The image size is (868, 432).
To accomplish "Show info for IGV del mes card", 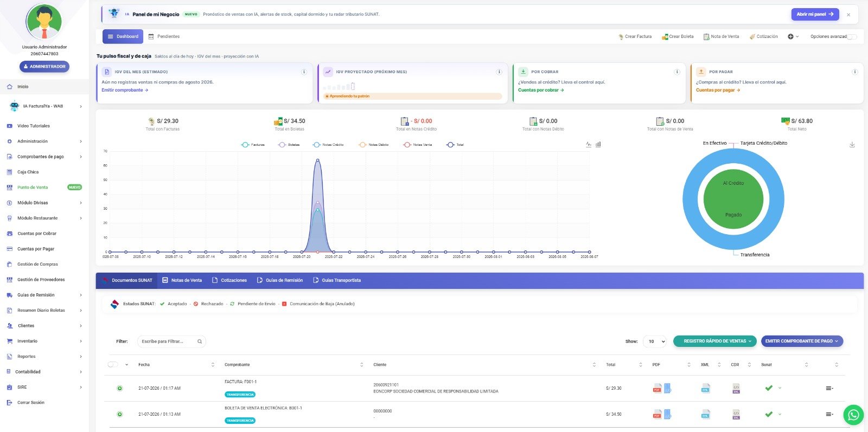I will 304,72.
